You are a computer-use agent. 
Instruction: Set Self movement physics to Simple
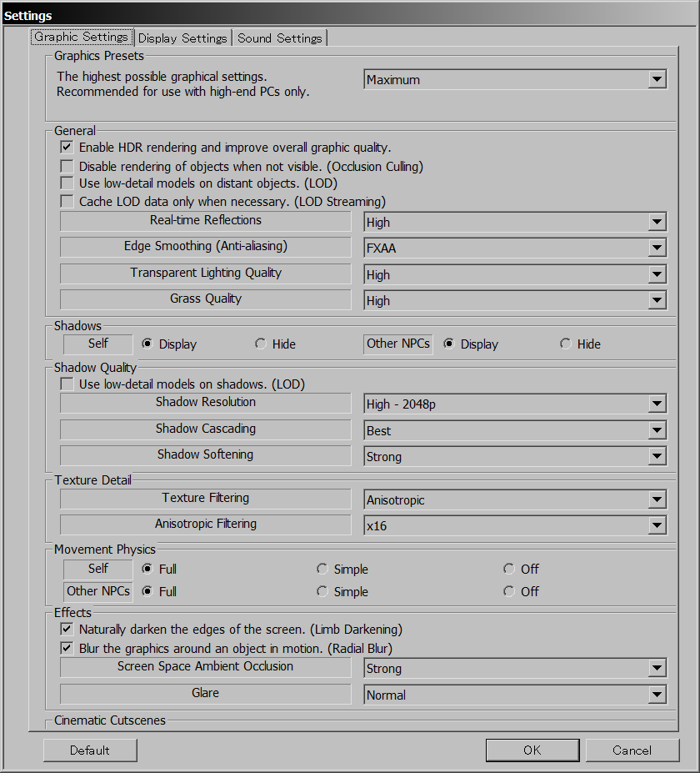322,570
